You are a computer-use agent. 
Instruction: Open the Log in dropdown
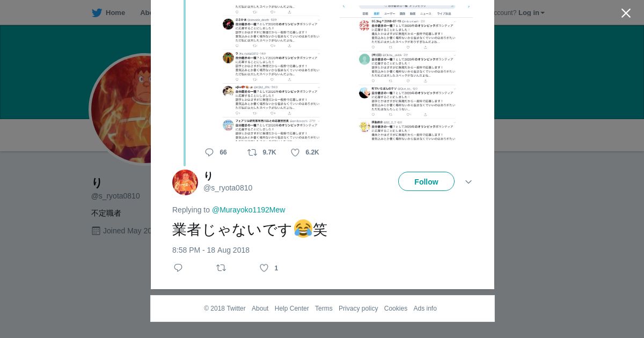(x=531, y=13)
